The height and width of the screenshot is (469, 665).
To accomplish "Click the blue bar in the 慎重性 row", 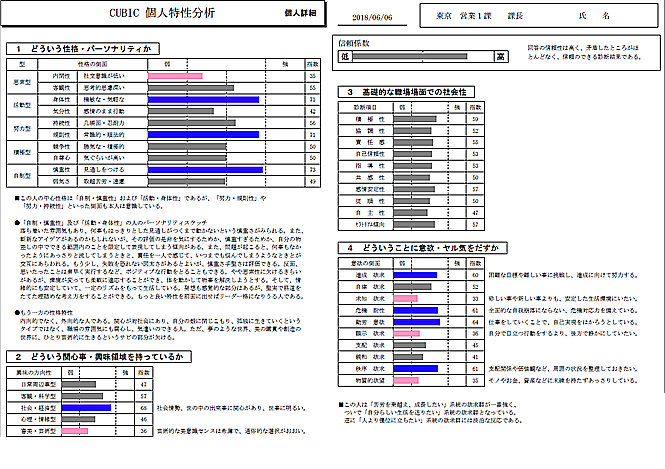I will click(x=205, y=170).
